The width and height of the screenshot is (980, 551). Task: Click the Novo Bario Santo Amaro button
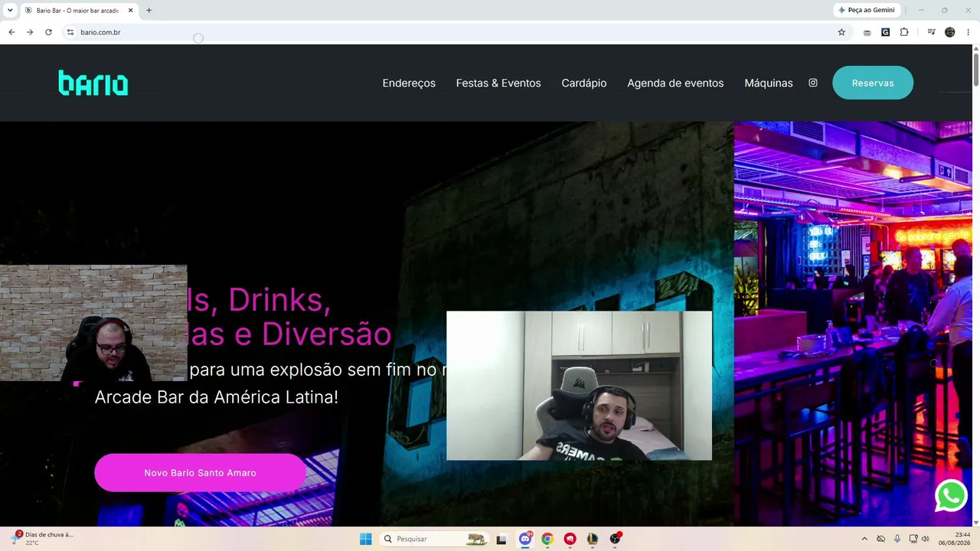coord(200,472)
